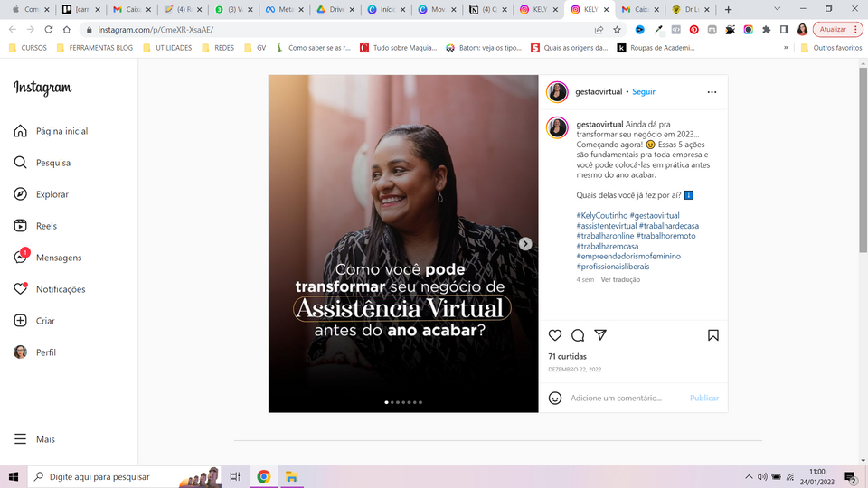Show hidden bookmarks chevron
The height and width of the screenshot is (488, 868).
pyautogui.click(x=786, y=48)
